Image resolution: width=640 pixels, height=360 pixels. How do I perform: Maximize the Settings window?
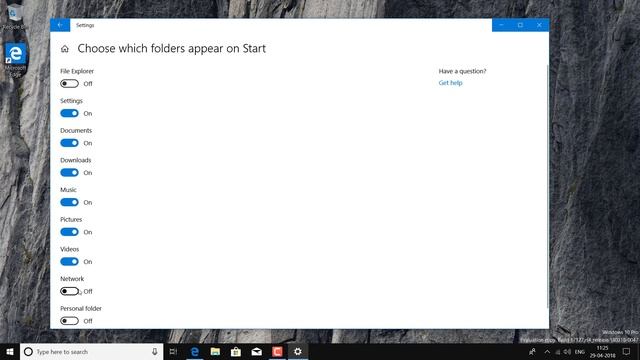520,25
